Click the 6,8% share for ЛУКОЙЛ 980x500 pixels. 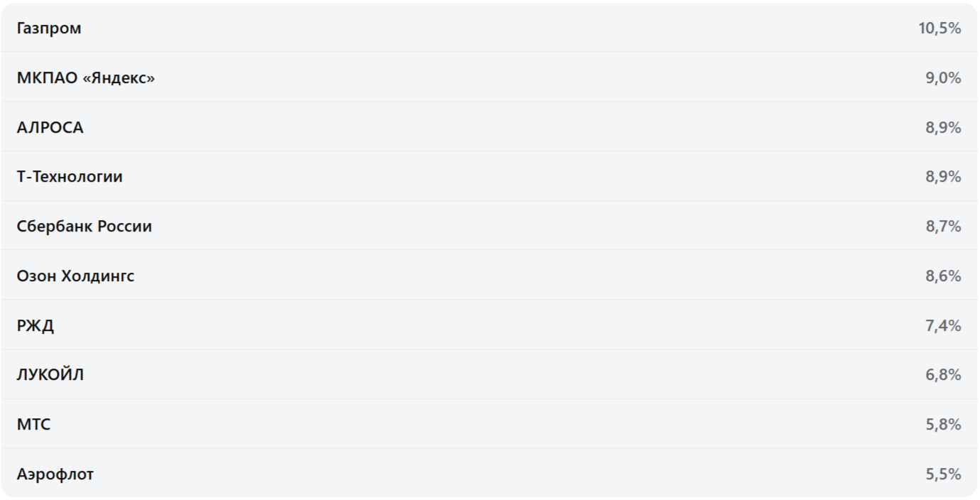point(942,375)
